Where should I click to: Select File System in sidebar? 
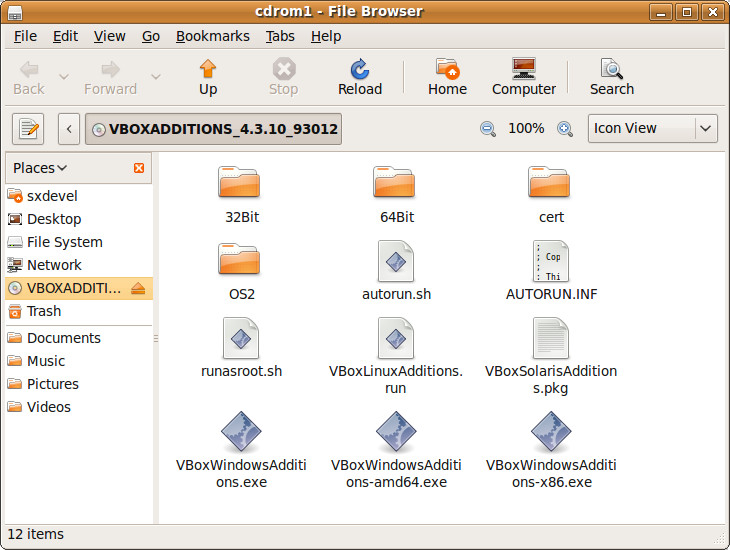pyautogui.click(x=78, y=242)
